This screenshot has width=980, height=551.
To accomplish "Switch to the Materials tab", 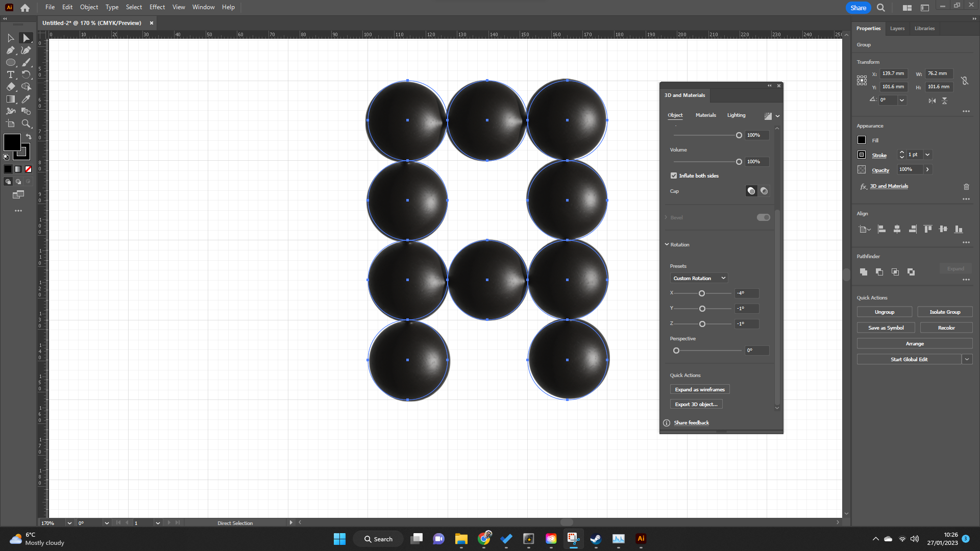I will (x=705, y=115).
